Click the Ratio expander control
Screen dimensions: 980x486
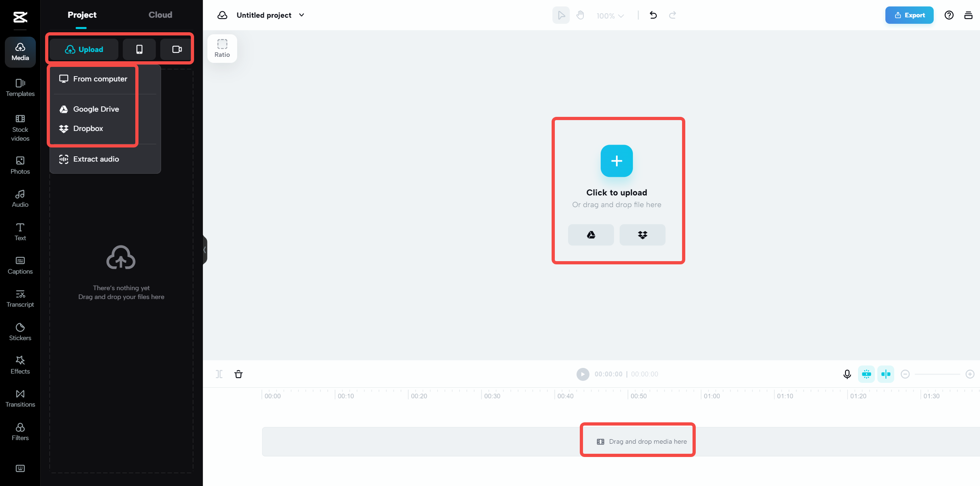[222, 48]
